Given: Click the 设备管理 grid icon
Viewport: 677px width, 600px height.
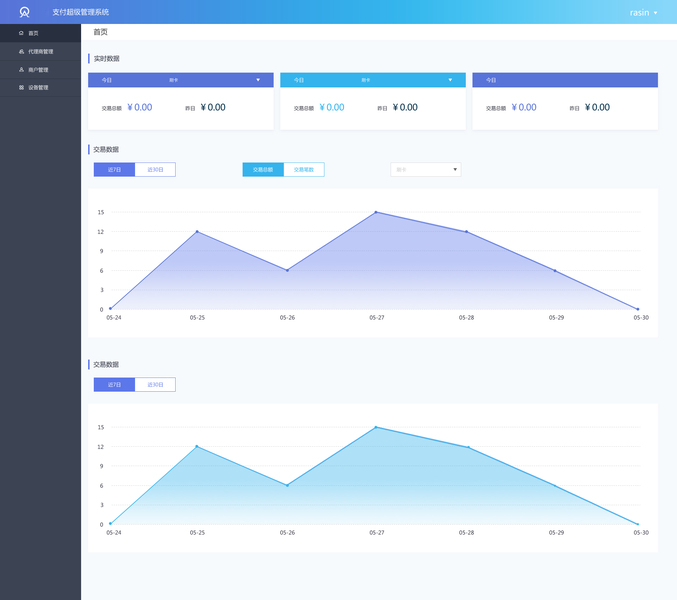Looking at the screenshot, I should tap(21, 88).
